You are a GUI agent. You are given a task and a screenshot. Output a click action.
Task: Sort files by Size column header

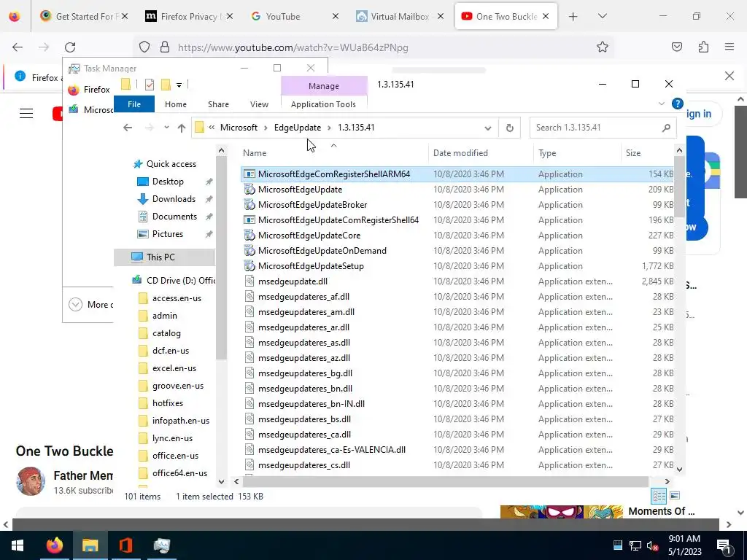(633, 153)
